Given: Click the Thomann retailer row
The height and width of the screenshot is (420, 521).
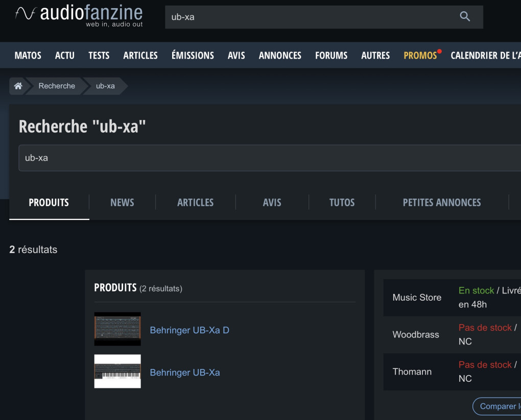Looking at the screenshot, I should pyautogui.click(x=452, y=372).
